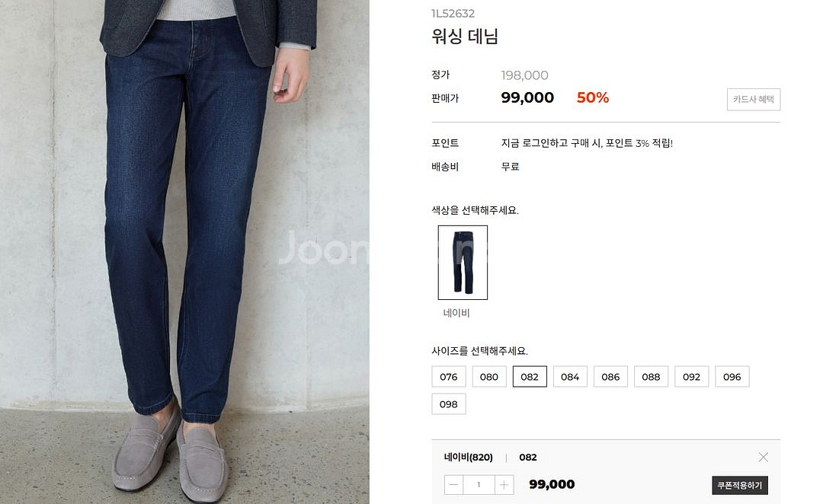Image resolution: width=823 pixels, height=504 pixels.
Task: Choose size 096
Action: click(x=732, y=377)
